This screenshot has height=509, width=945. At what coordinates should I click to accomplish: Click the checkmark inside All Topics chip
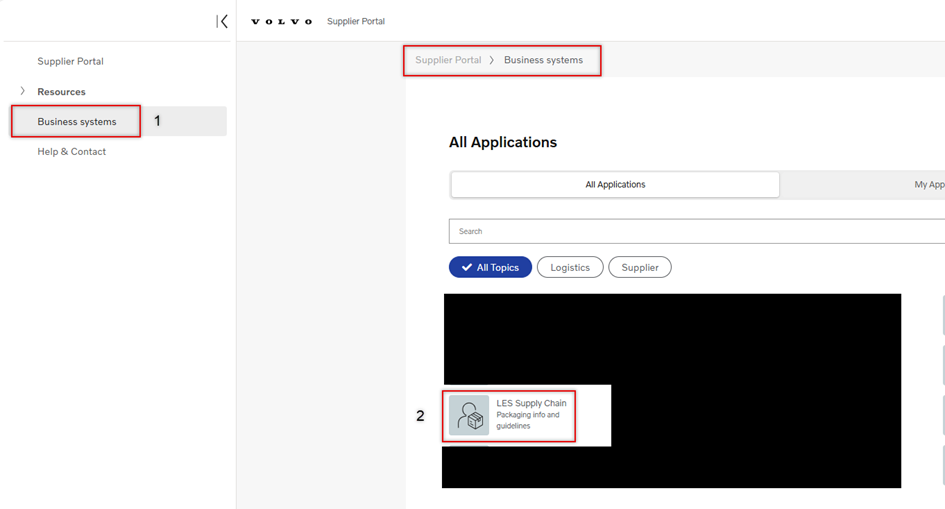tap(466, 268)
